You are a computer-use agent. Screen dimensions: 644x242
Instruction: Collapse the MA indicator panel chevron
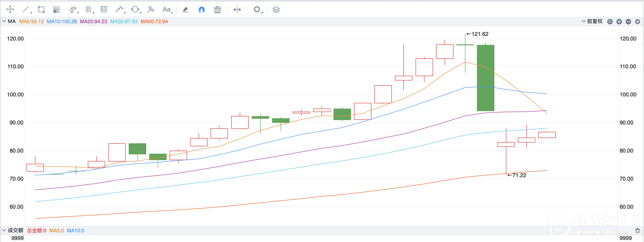4,22
